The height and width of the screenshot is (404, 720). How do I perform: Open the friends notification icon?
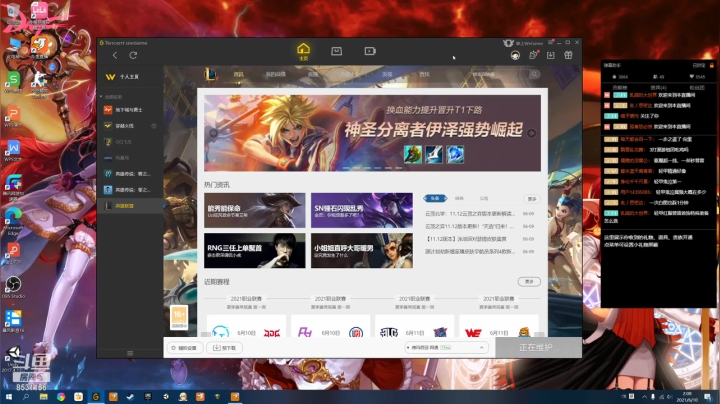click(x=533, y=55)
